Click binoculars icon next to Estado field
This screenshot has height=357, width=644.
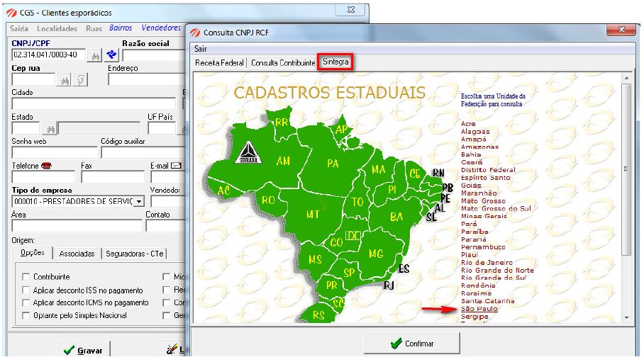coord(50,129)
